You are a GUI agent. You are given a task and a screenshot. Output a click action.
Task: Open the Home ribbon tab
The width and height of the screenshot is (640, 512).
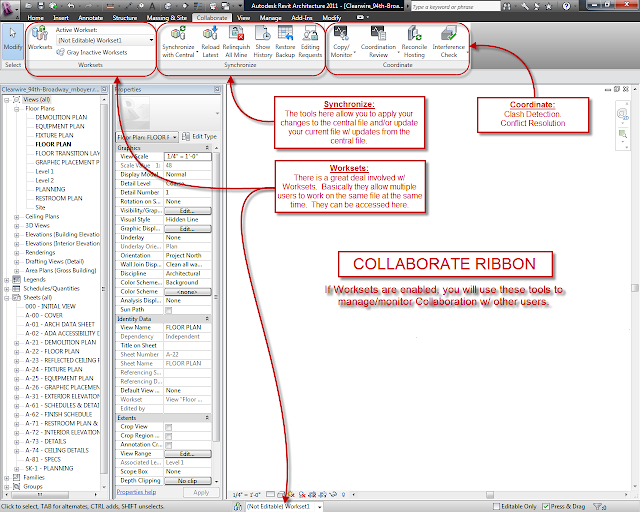36,18
